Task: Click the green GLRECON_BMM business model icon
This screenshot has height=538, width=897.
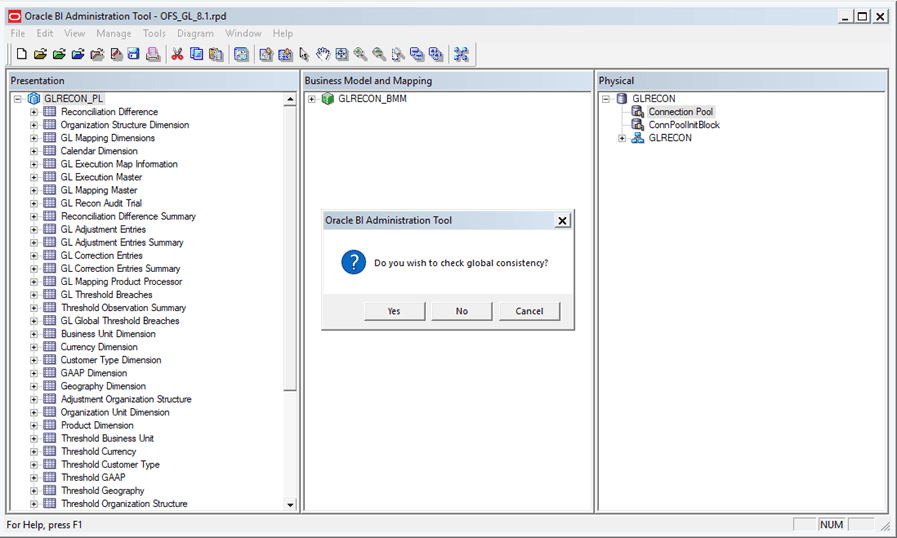Action: 327,99
